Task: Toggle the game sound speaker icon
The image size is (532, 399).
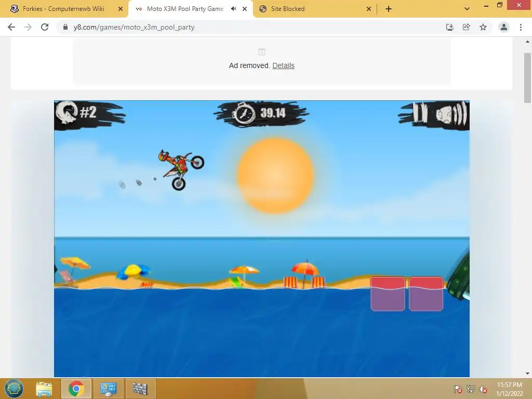Action: coord(451,113)
